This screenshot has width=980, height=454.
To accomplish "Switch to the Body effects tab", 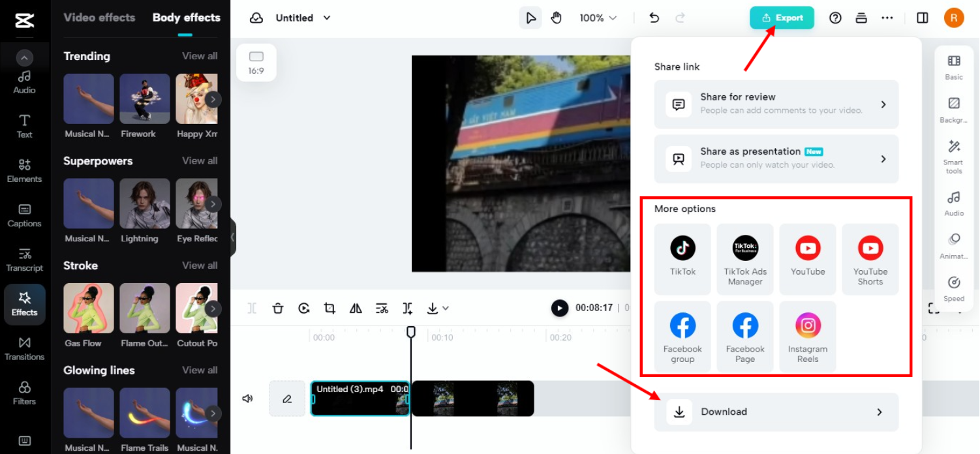I will point(186,18).
